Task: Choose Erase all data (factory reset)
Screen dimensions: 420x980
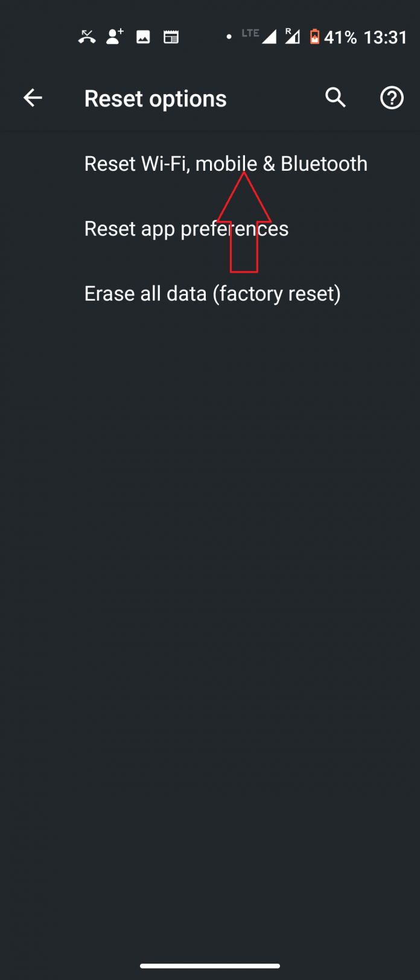Action: pyautogui.click(x=212, y=293)
